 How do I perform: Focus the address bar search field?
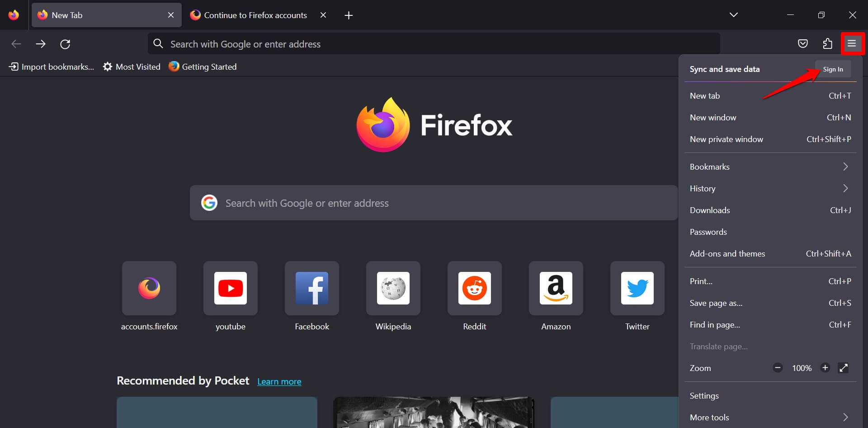click(434, 44)
